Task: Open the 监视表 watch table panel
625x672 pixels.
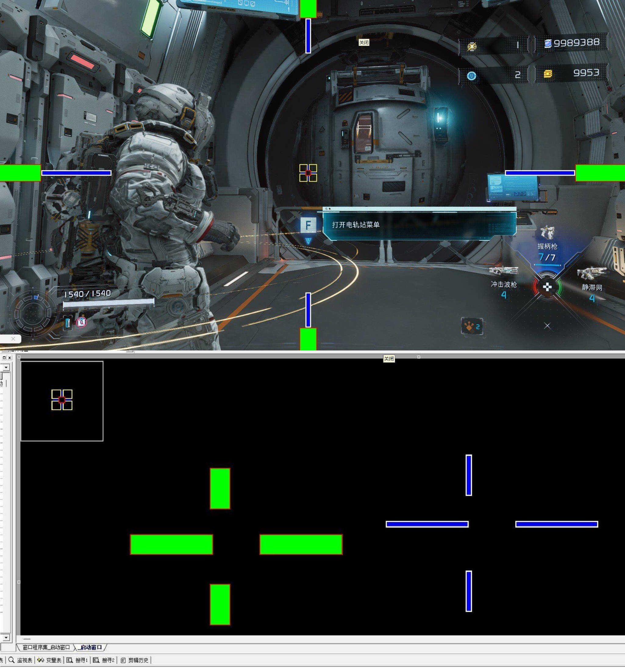Action: [x=20, y=660]
